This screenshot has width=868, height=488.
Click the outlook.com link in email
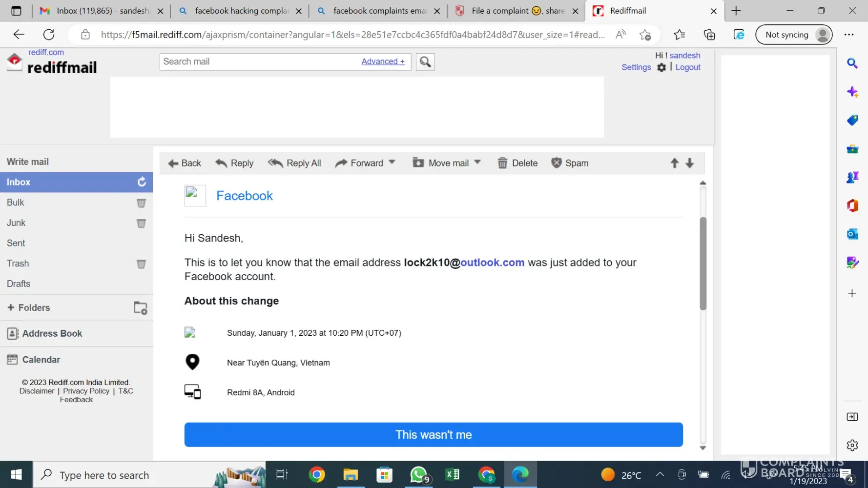click(x=492, y=263)
